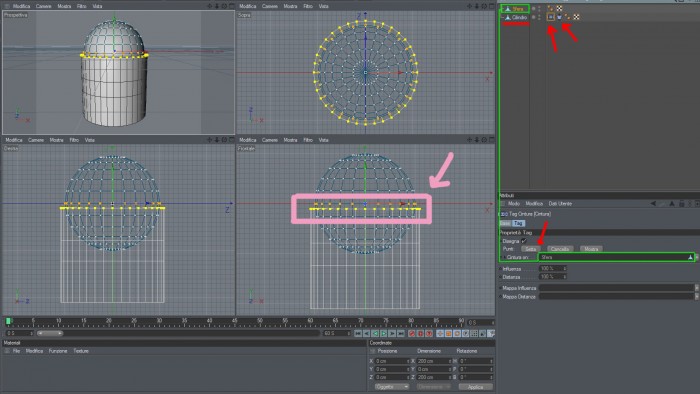Select the Sfera object in Object Manager

(x=518, y=8)
